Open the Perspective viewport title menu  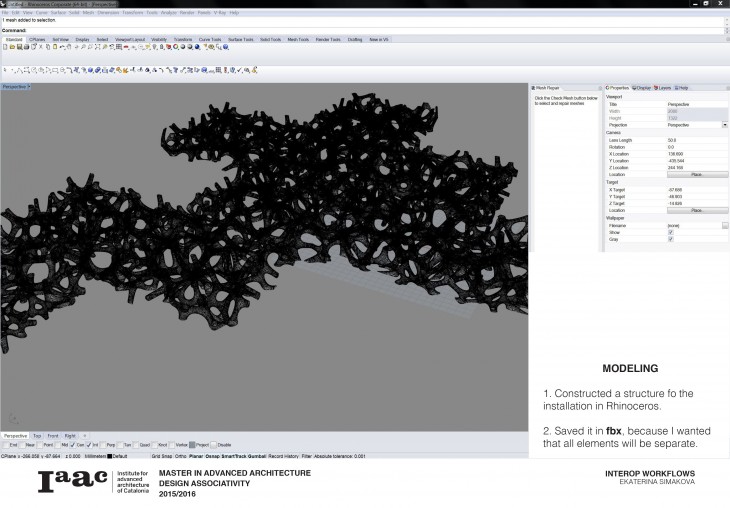click(x=16, y=87)
